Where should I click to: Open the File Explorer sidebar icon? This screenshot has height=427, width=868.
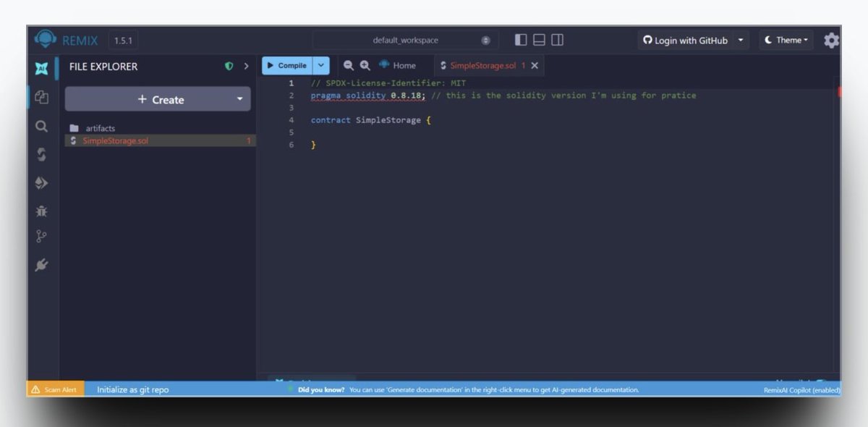tap(42, 97)
